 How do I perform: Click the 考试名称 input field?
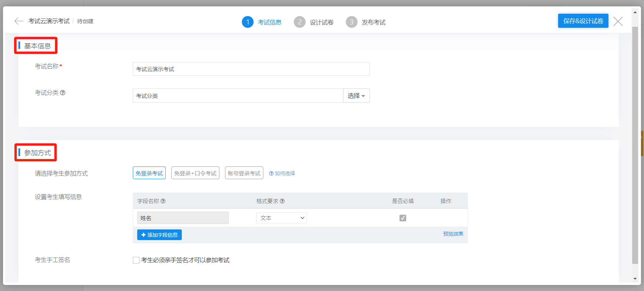click(251, 69)
